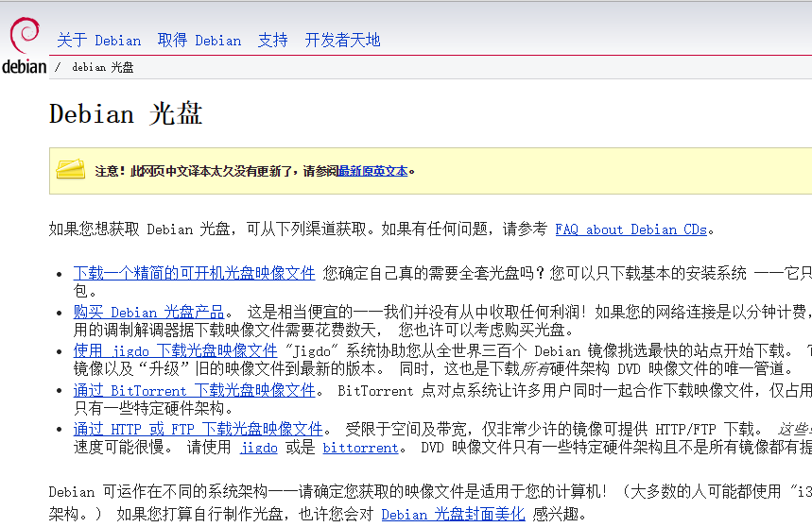Click 下载一个精简的可开机光盘映像文件 link
Image resolution: width=812 pixels, height=527 pixels.
coord(194,273)
